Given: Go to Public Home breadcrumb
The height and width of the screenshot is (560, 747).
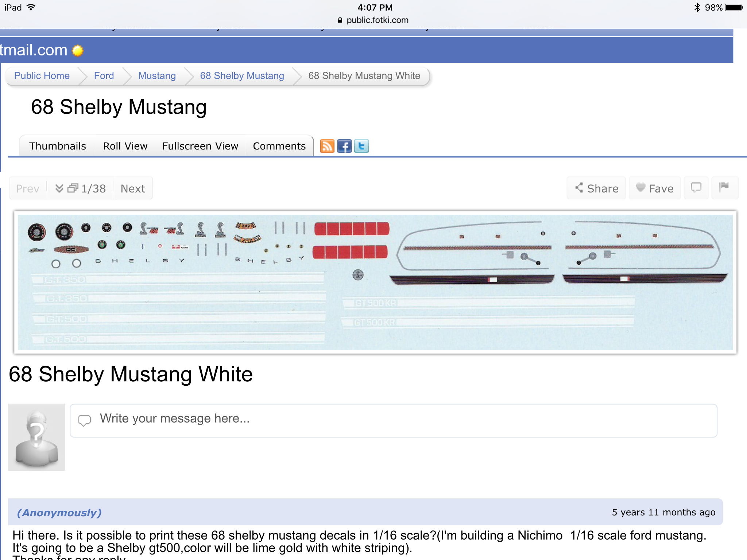Looking at the screenshot, I should coord(42,76).
